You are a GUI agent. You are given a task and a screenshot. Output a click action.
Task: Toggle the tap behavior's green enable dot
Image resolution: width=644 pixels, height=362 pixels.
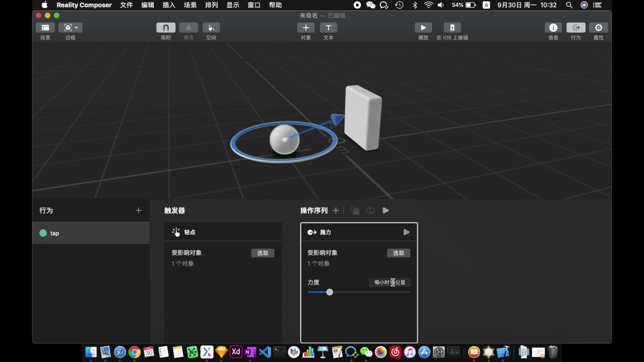[43, 233]
